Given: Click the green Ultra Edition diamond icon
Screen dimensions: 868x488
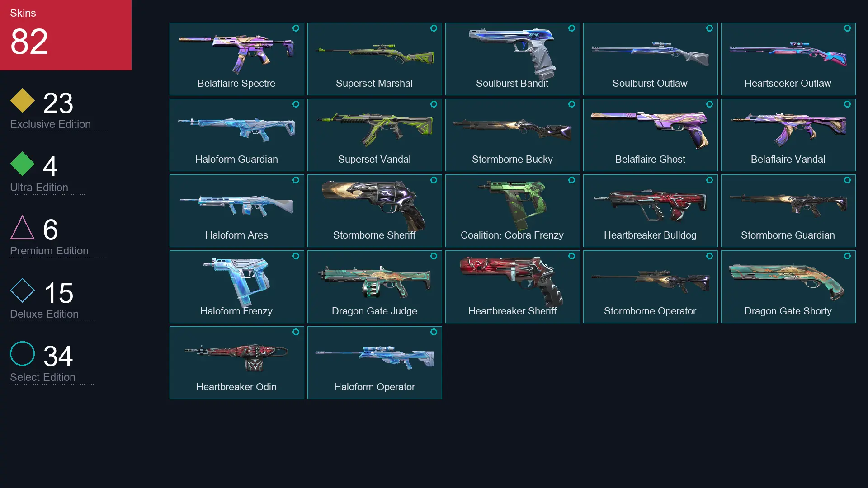Looking at the screenshot, I should click(22, 164).
